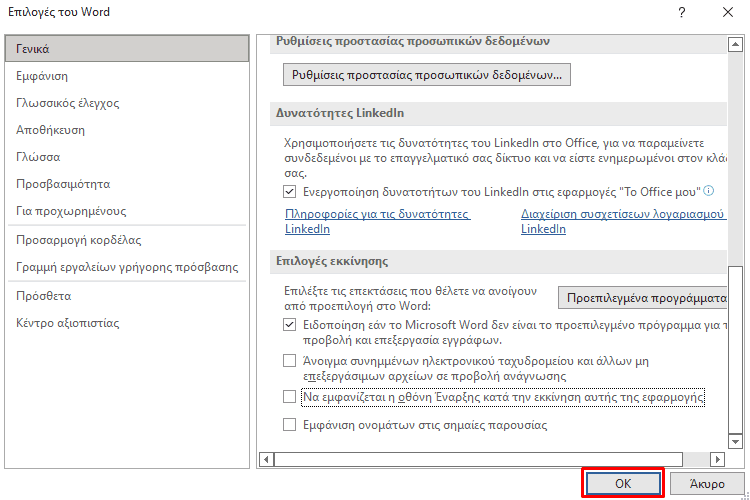
Task: Open the Κέντρο αξιοπιστίας section
Action: point(67,323)
